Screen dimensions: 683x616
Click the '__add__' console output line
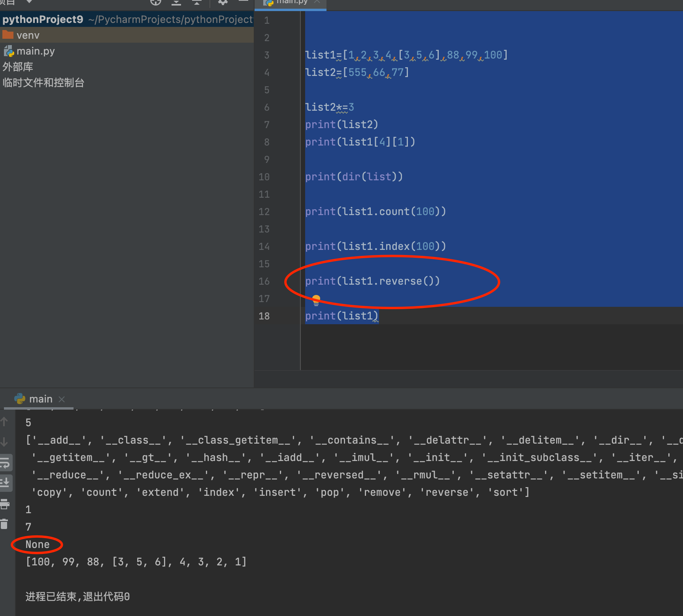point(354,440)
